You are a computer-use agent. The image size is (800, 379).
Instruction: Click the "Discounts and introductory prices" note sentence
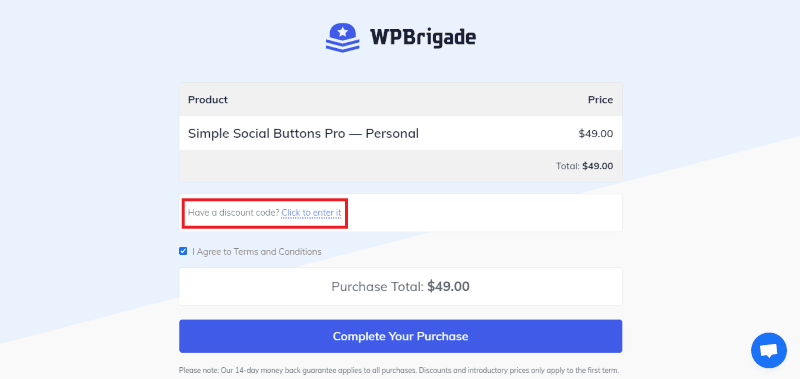pos(519,371)
